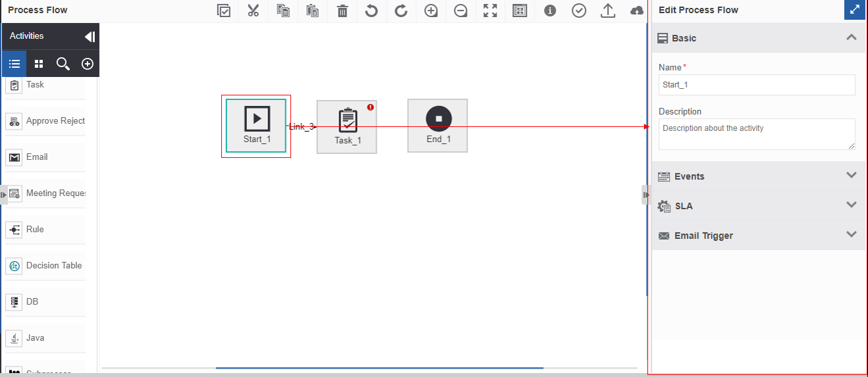The height and width of the screenshot is (377, 868).
Task: Save the process flow with the cloud icon
Action: pyautogui.click(x=637, y=11)
